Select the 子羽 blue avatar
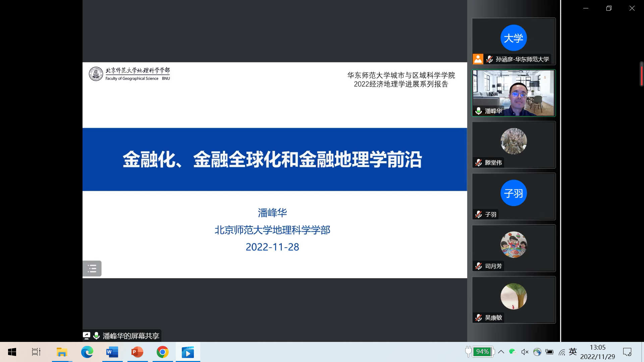The height and width of the screenshot is (362, 644). click(x=514, y=193)
